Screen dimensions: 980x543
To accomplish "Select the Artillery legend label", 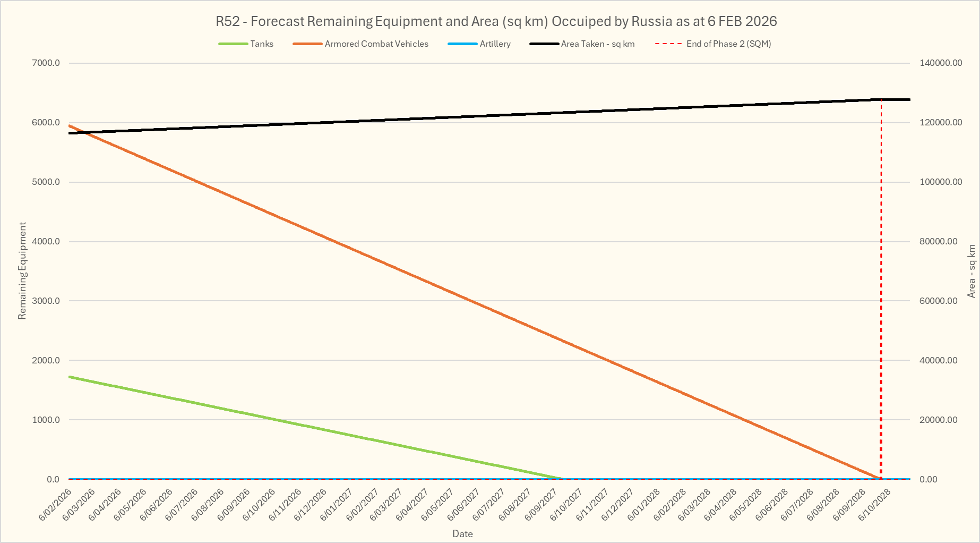I will (495, 44).
